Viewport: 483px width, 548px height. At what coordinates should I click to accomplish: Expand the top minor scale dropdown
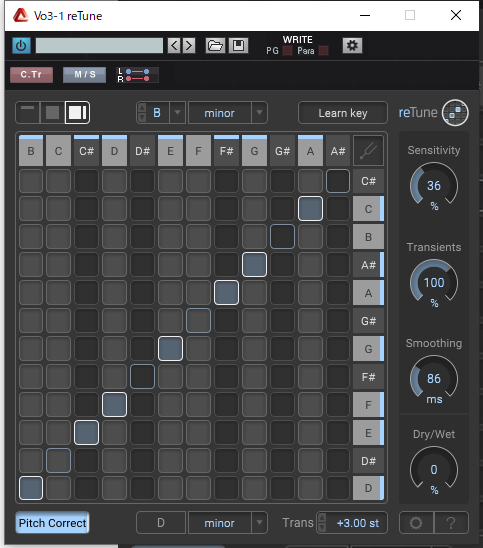259,113
